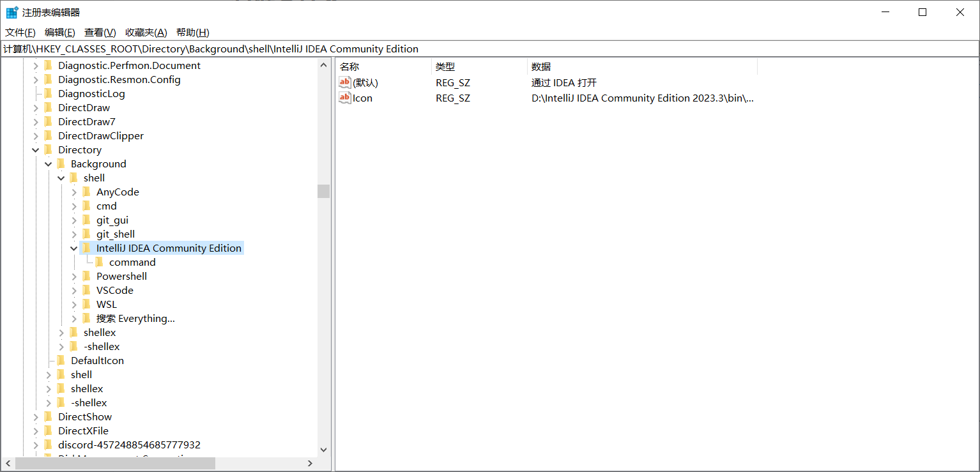Select the git_shell tree key

116,234
